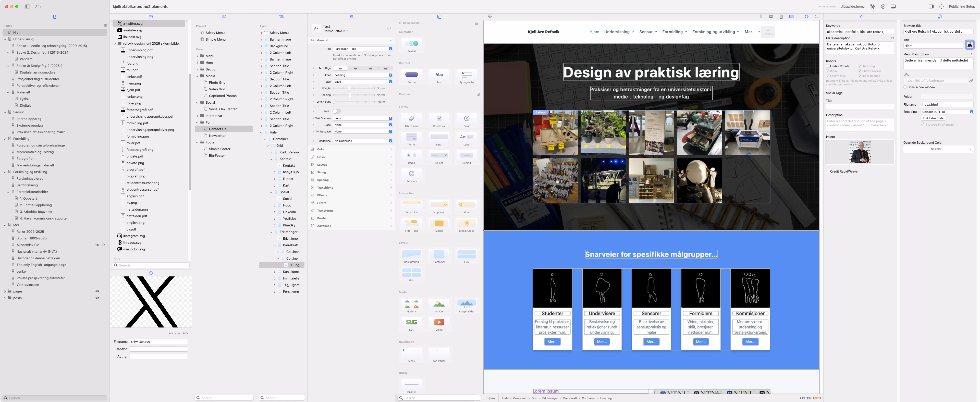Image resolution: width=980 pixels, height=402 pixels.
Task: Add the Attachment form component
Action: [412, 120]
